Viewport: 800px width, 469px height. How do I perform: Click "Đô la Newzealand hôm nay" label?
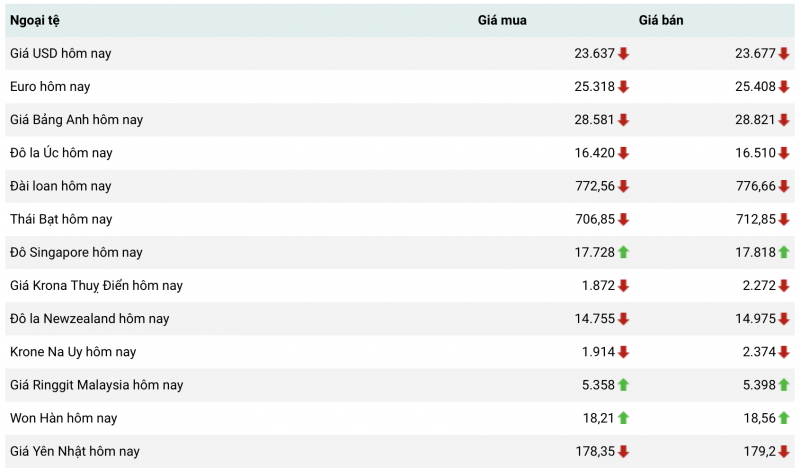(89, 319)
